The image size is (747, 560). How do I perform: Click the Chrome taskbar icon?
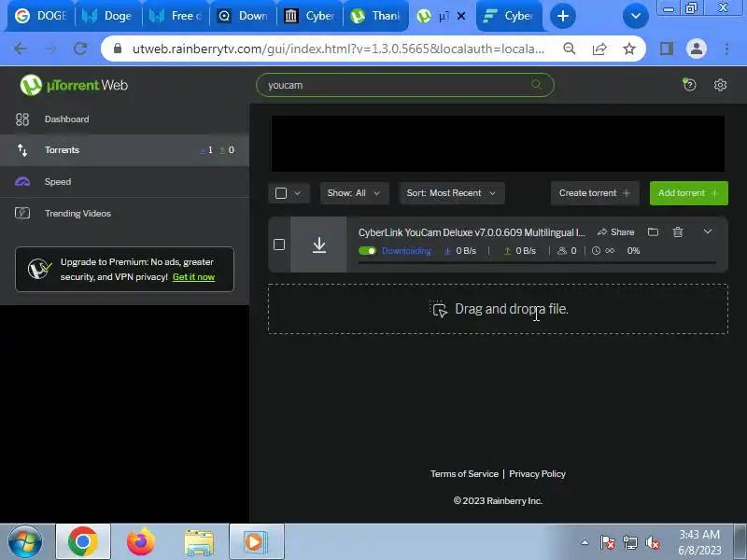83,542
